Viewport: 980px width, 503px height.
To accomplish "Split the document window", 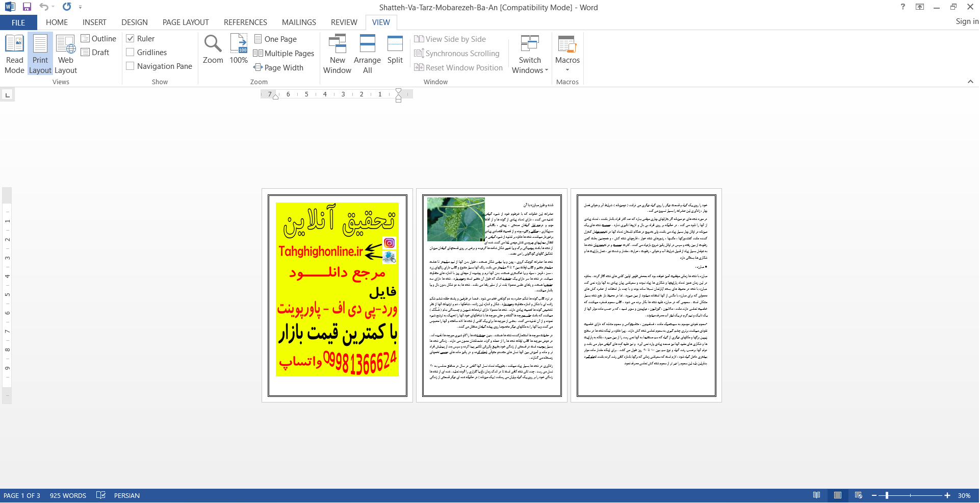I will point(395,49).
